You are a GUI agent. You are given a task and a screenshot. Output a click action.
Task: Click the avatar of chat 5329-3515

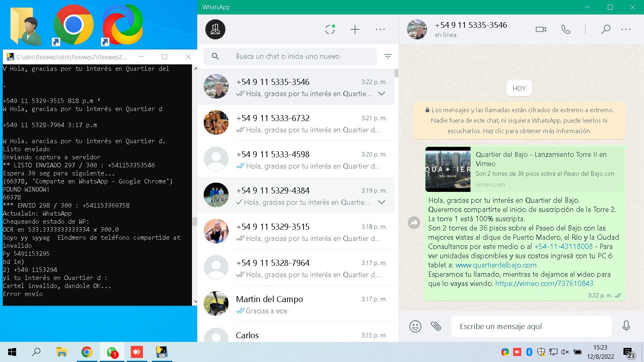tap(216, 231)
